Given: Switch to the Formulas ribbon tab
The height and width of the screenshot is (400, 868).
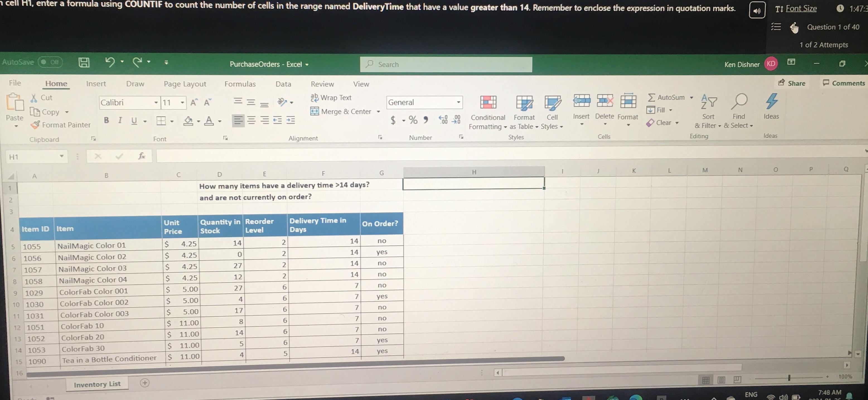Looking at the screenshot, I should point(240,84).
